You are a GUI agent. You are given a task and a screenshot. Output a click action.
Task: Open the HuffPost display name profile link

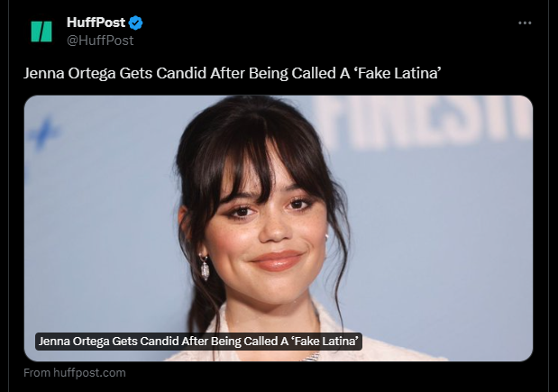pos(96,23)
